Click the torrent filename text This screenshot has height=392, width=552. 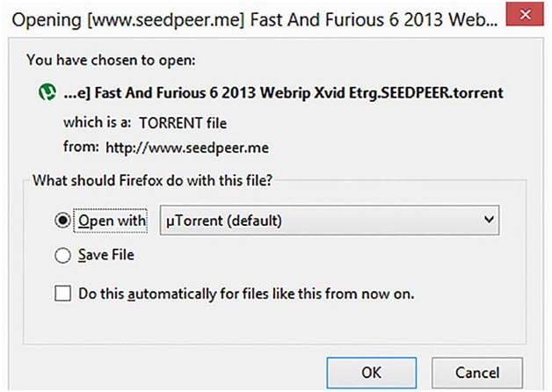tap(283, 93)
